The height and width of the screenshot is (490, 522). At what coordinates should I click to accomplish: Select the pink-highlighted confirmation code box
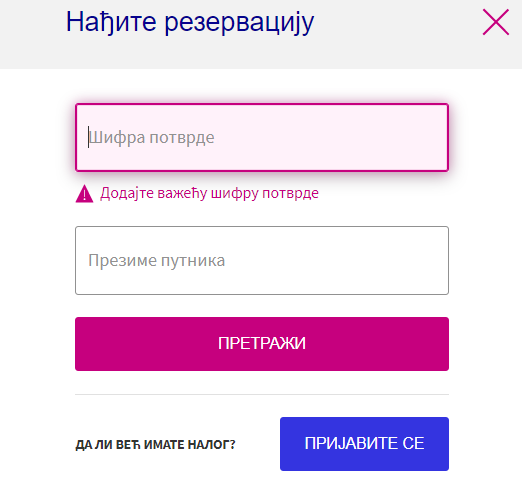tap(262, 137)
